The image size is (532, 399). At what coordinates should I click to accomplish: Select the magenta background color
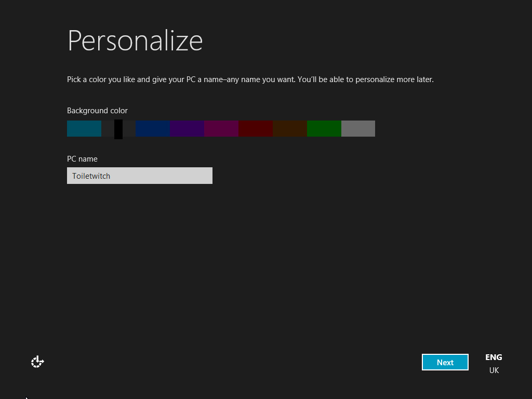pyautogui.click(x=221, y=128)
